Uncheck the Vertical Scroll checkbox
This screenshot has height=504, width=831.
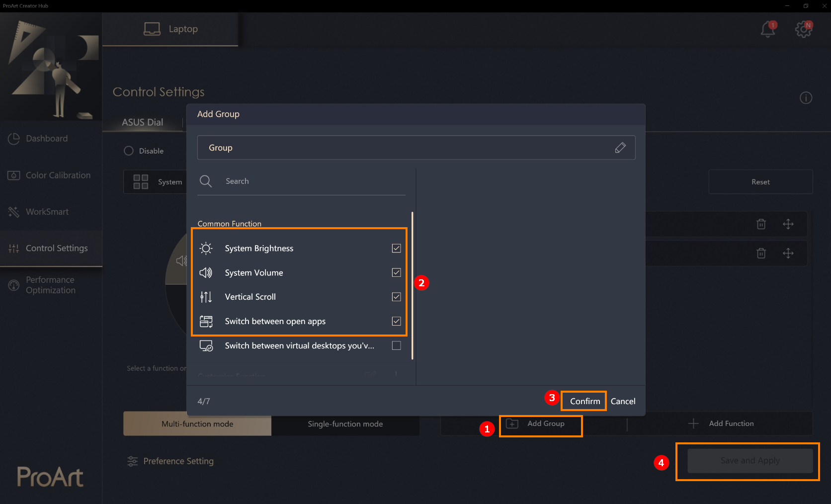pyautogui.click(x=396, y=297)
